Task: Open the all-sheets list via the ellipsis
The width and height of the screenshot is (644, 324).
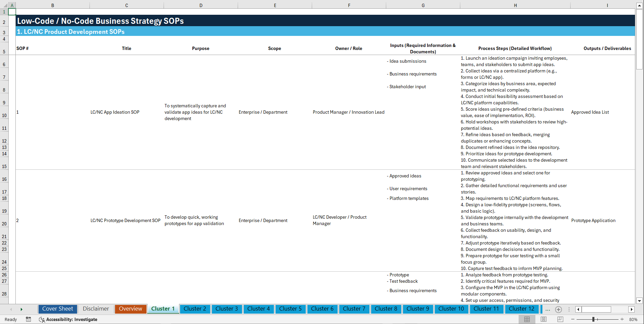Action: (548, 309)
